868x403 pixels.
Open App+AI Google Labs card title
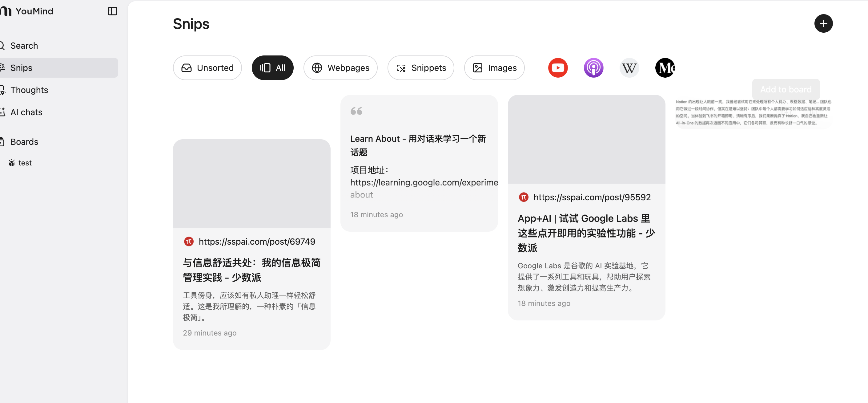[x=586, y=233]
